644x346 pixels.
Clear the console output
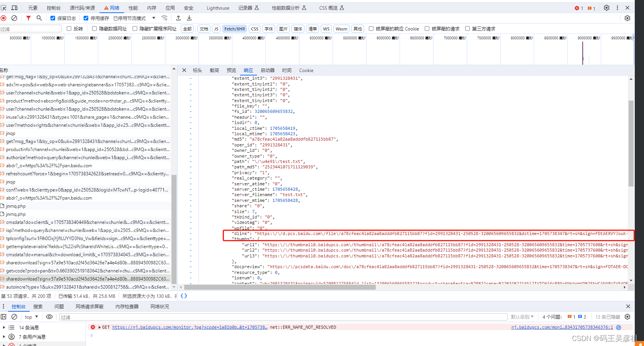(x=14, y=317)
